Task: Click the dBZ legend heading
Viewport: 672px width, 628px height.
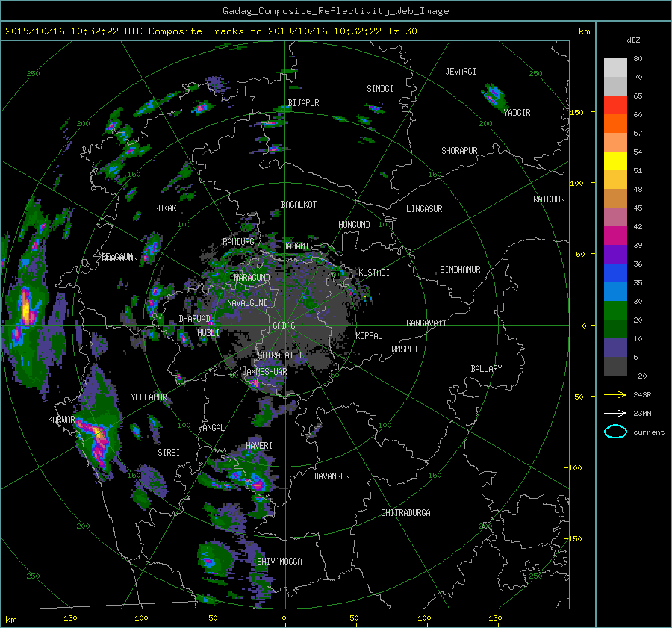Action: (x=633, y=40)
